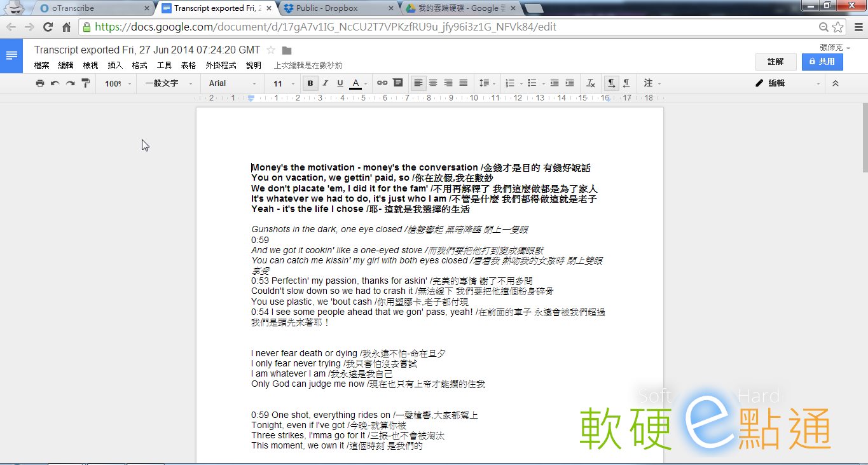Open the Docs home icon
The height and width of the screenshot is (465, 868).
point(11,56)
